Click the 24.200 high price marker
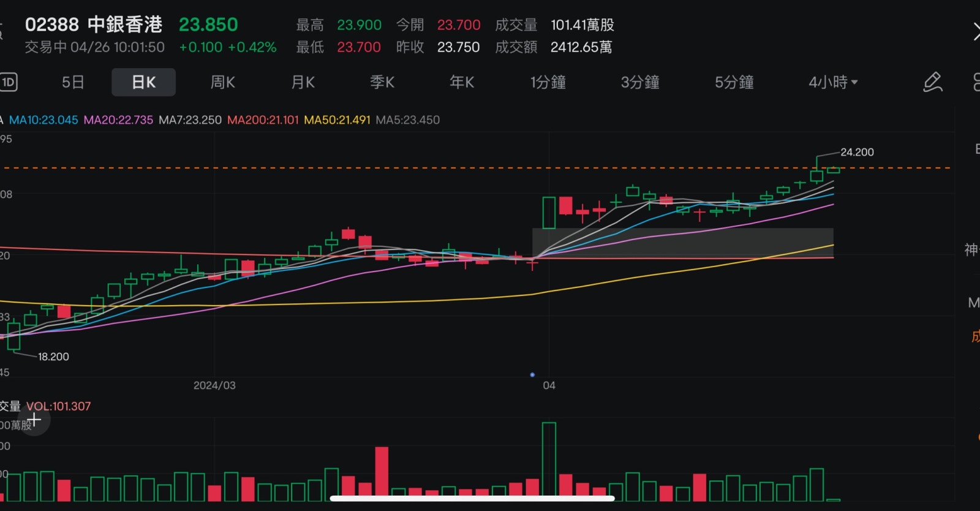The image size is (980, 511). click(857, 152)
